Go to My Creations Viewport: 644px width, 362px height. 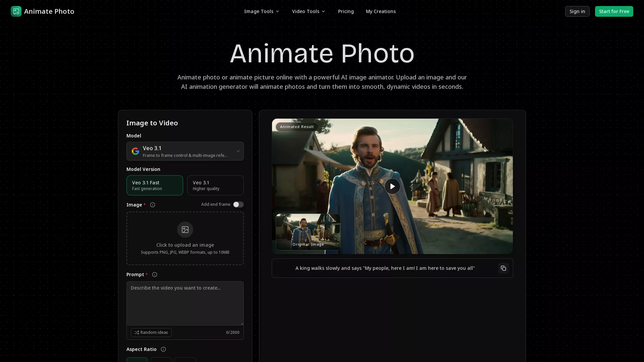coord(381,11)
